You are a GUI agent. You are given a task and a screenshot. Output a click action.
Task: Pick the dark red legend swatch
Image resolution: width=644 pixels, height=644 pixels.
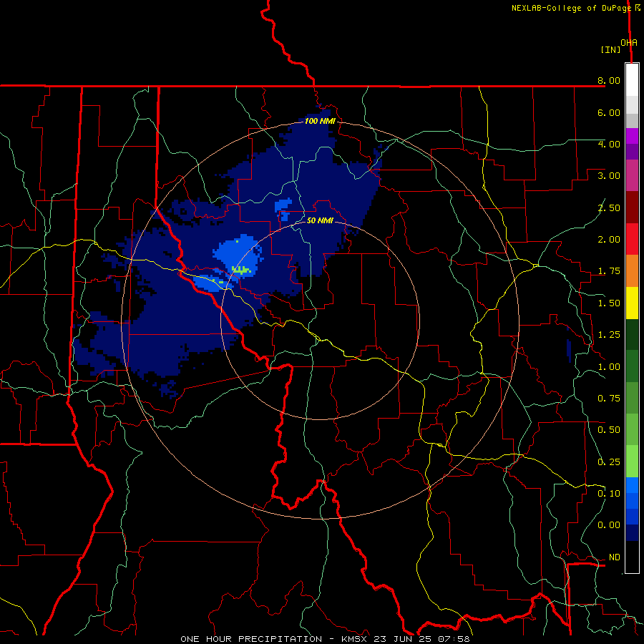(x=632, y=208)
